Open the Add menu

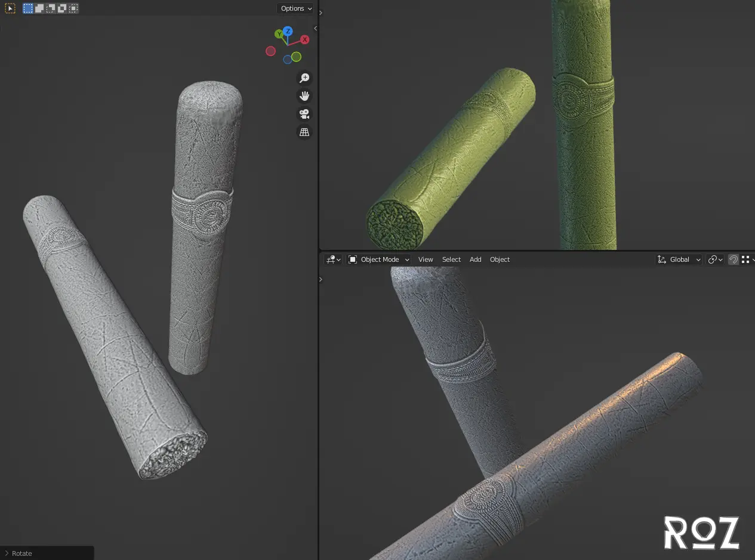click(475, 259)
